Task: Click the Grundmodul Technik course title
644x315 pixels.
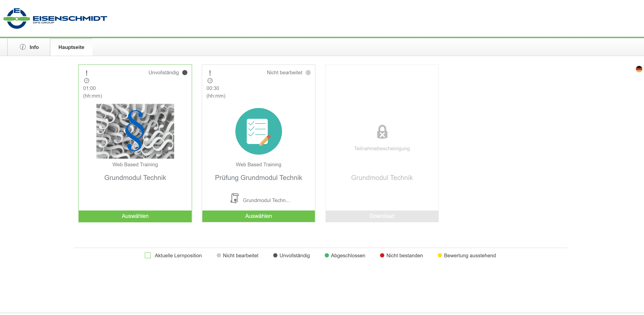Action: coord(135,177)
